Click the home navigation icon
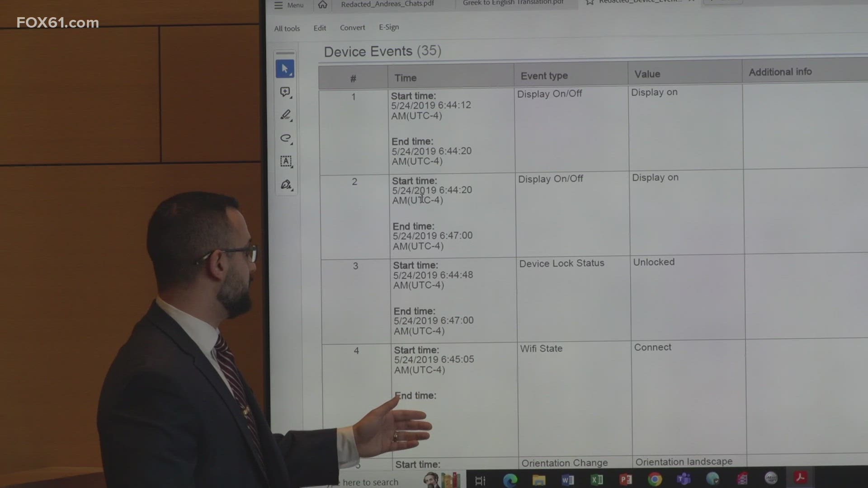The width and height of the screenshot is (868, 488). [322, 4]
